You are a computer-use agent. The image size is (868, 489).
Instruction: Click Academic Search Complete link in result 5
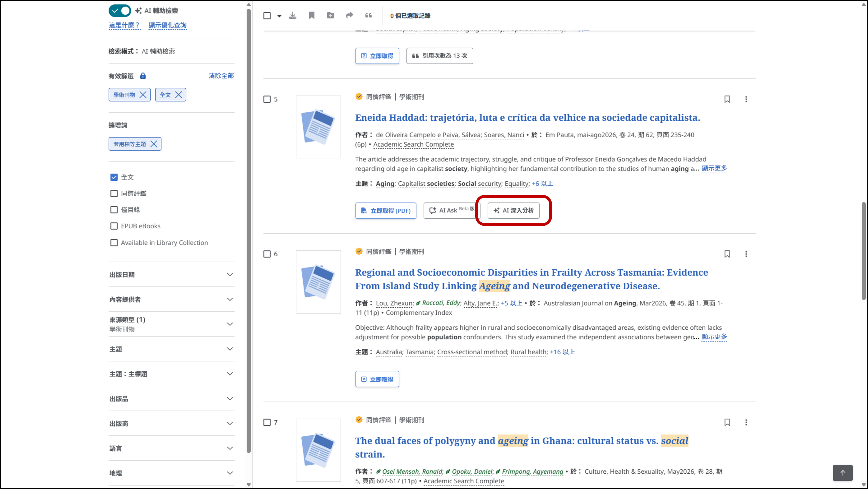414,144
